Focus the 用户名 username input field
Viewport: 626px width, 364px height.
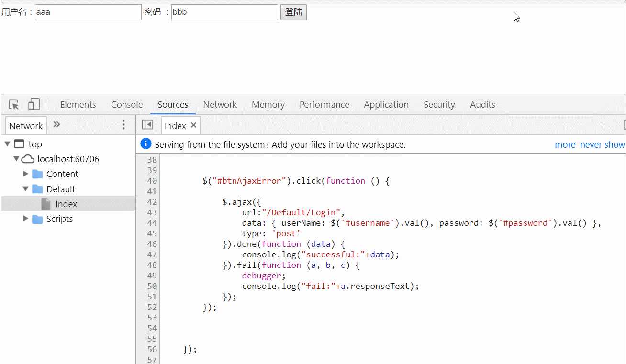click(x=88, y=12)
